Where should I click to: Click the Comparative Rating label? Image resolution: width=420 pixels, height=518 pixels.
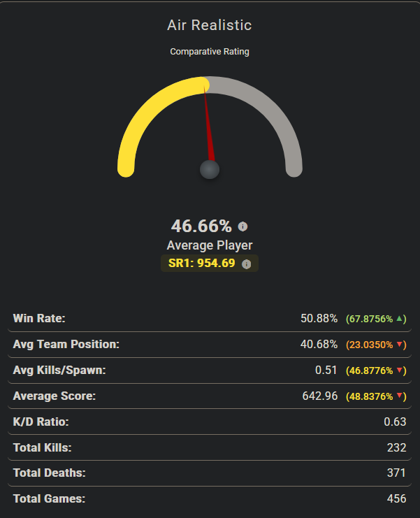pos(210,52)
